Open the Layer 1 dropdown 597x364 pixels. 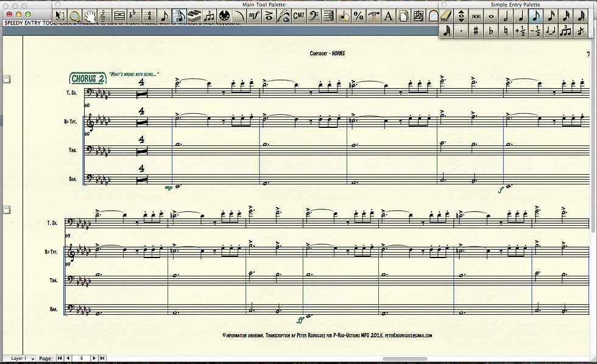[x=20, y=359]
